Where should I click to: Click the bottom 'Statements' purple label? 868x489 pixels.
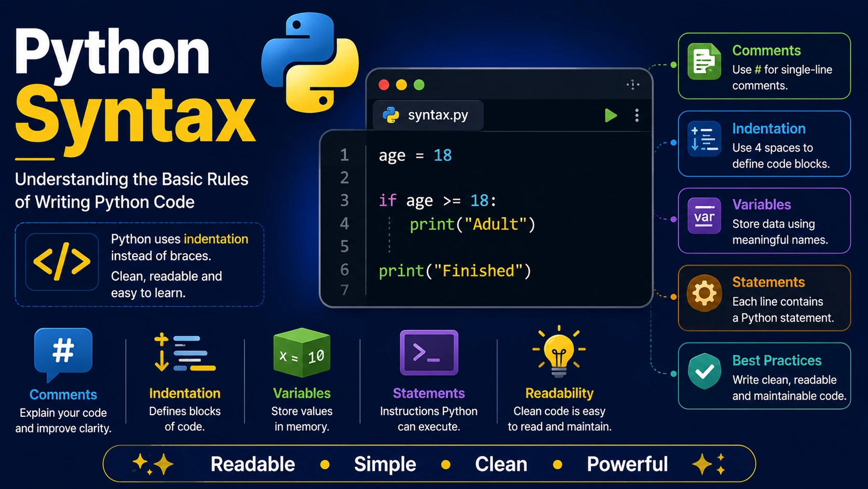coord(429,393)
